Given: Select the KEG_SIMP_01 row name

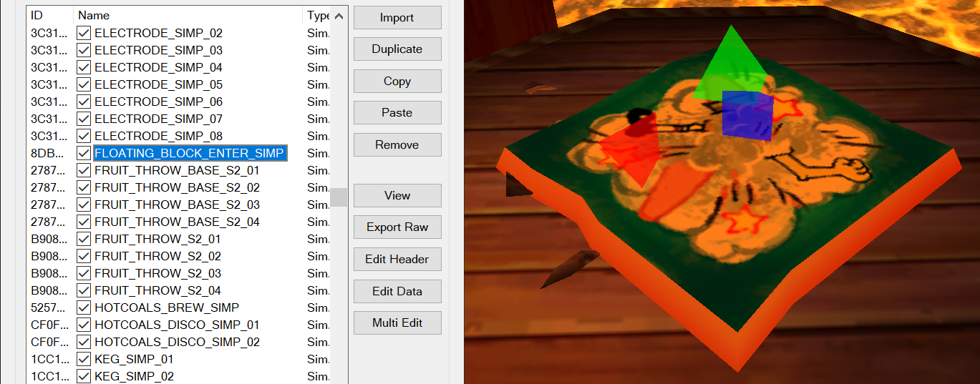Looking at the screenshot, I should (134, 359).
